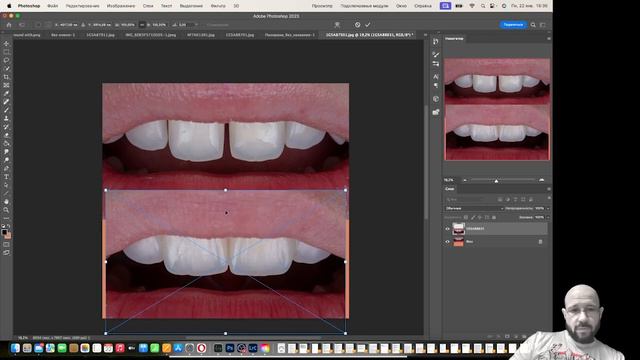Open the Файл menu

[52, 6]
